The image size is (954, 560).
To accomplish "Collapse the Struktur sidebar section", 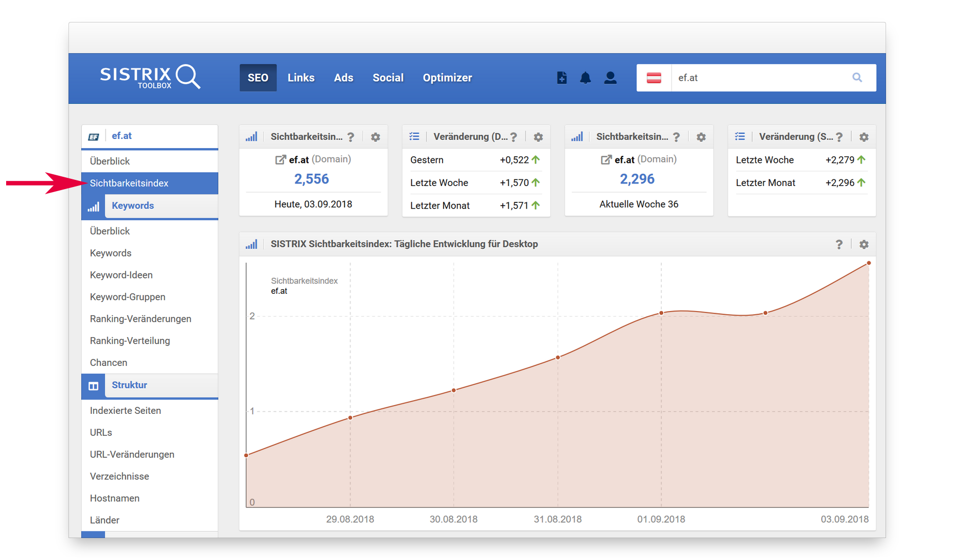I will (129, 385).
